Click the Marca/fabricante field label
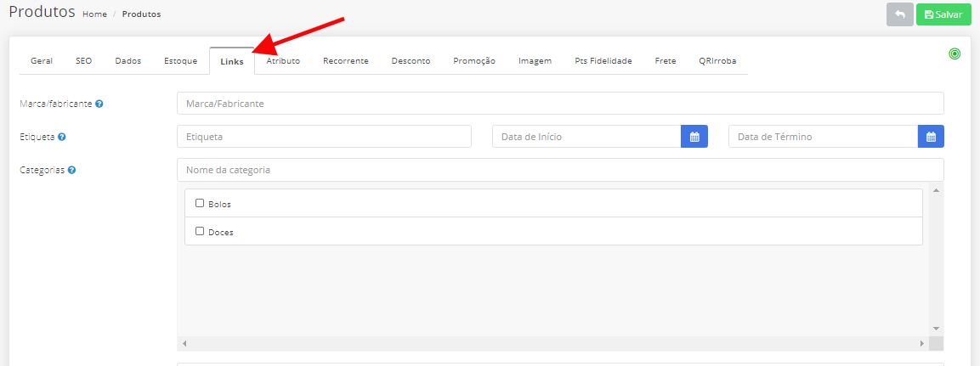Screen dimensions: 980x366 (56, 104)
